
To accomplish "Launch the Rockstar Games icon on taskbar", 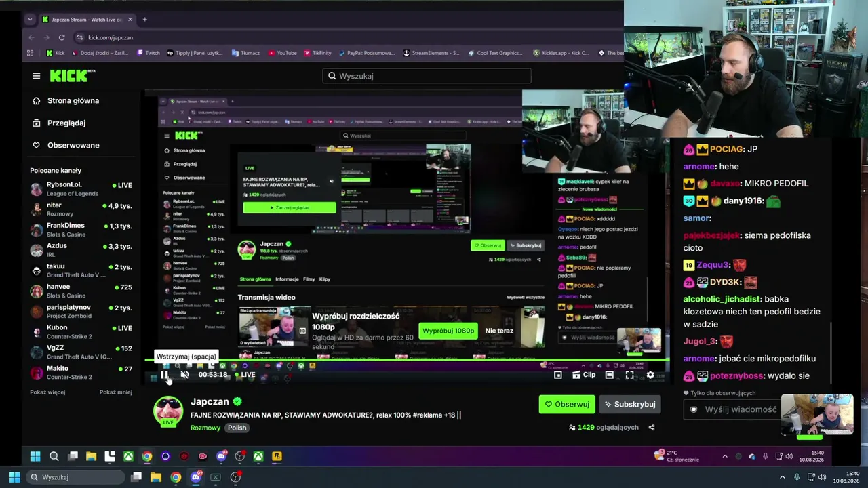I will tap(277, 456).
